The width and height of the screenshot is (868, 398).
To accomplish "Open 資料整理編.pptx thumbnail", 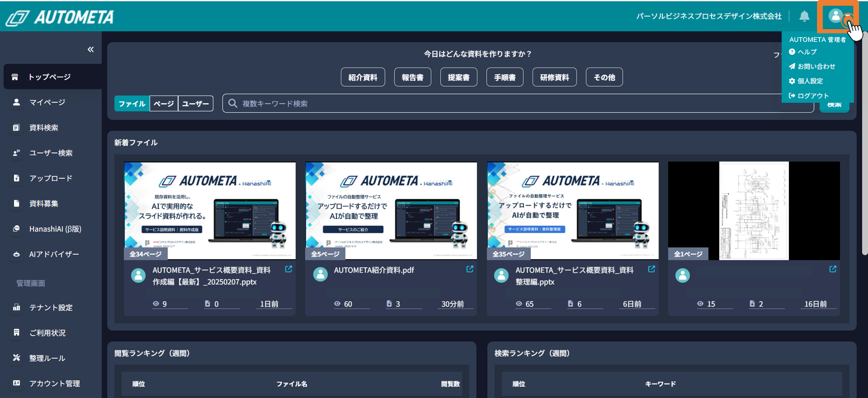I will 573,211.
